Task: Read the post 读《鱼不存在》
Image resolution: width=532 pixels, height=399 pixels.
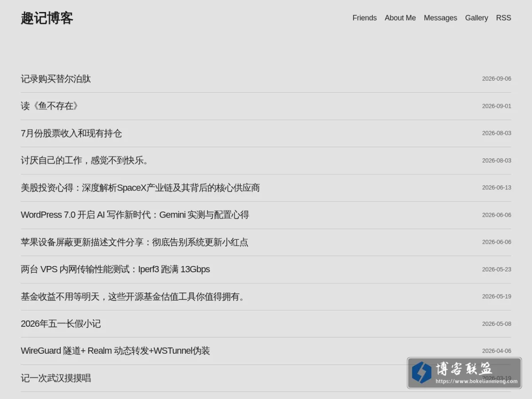Action: coord(50,106)
